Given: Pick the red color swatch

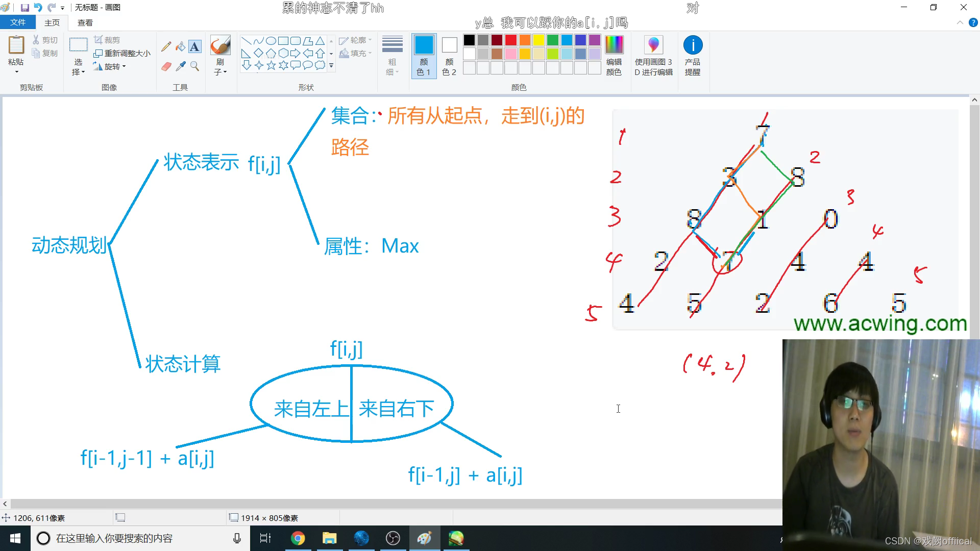Looking at the screenshot, I should (511, 40).
